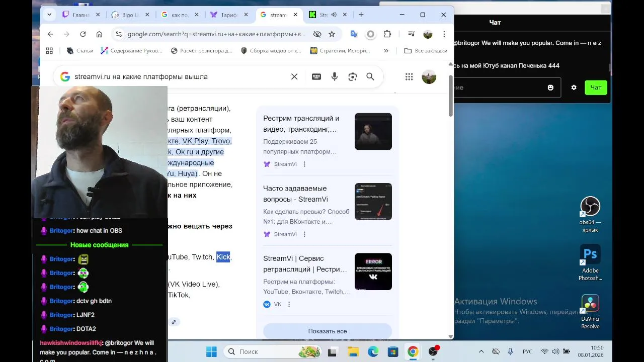
Task: Switch to the Bigo Live tab
Action: (x=130, y=15)
